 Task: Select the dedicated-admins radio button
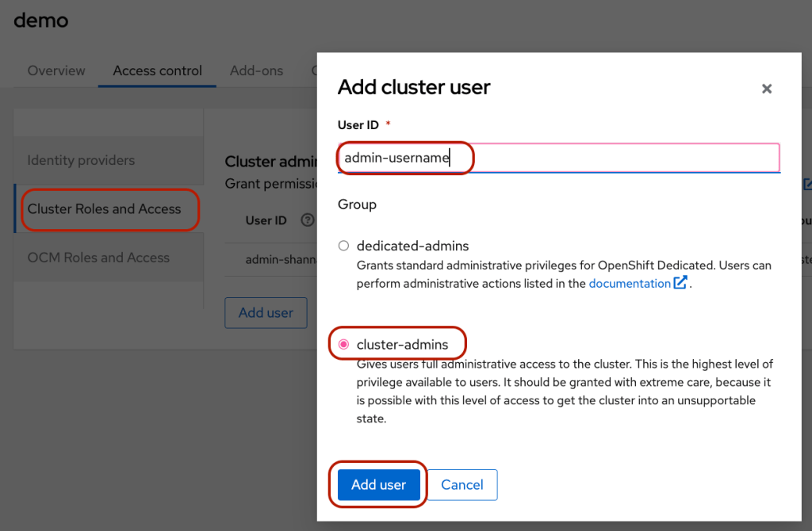point(343,246)
